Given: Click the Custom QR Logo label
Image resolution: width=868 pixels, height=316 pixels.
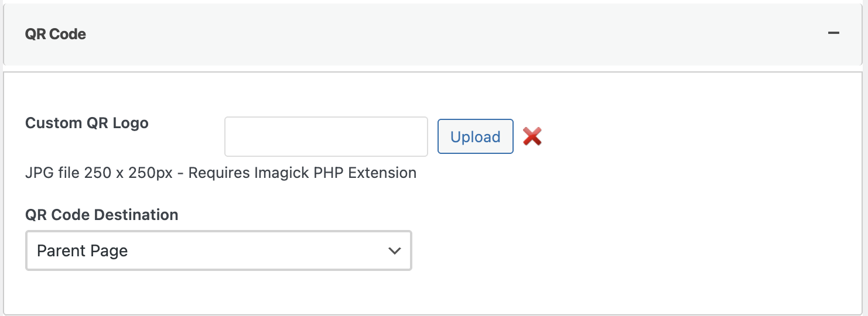Looking at the screenshot, I should [x=87, y=123].
